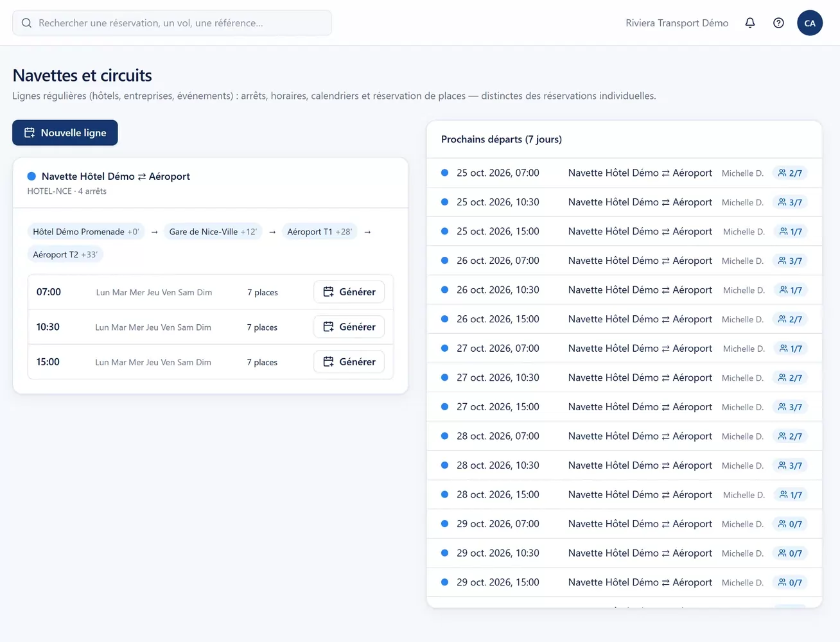Screen dimensions: 840x642
Task: Click seat badge for 28 oct. 07:00 departure
Action: 790,436
